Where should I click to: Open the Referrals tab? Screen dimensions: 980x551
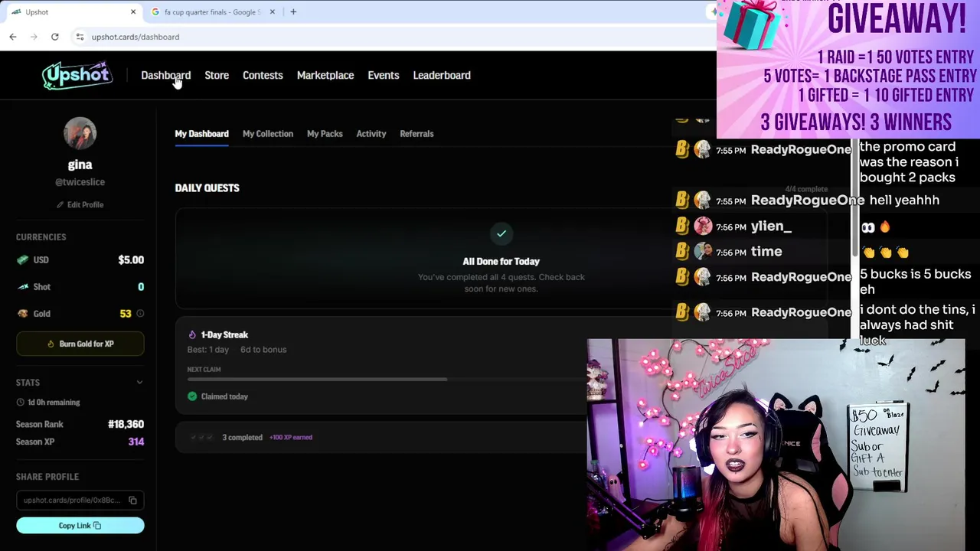pyautogui.click(x=416, y=134)
